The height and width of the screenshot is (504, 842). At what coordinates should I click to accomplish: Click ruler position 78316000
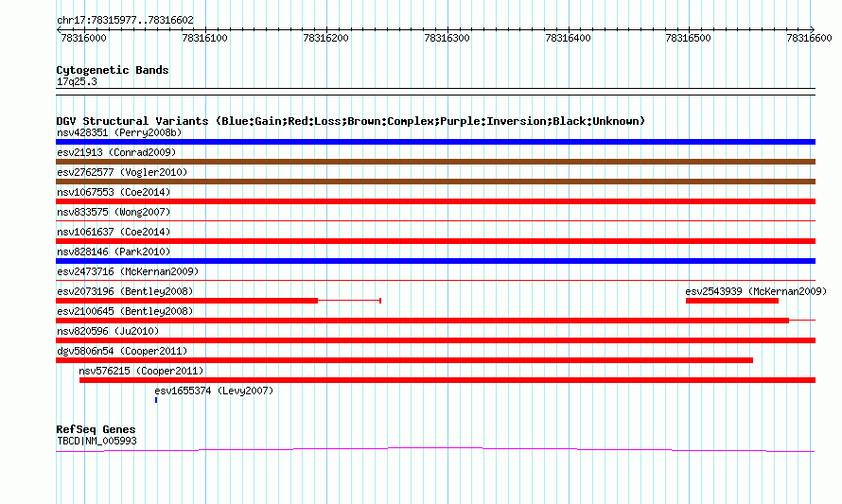tap(84, 38)
